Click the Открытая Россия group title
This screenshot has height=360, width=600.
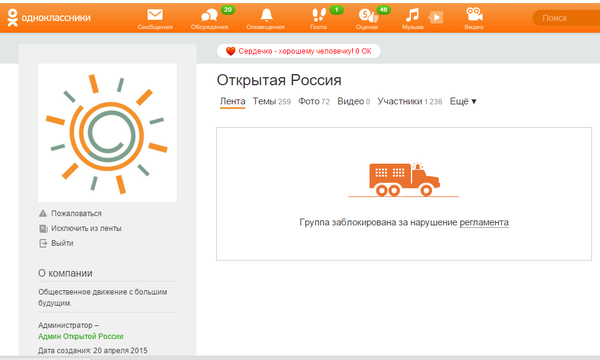pos(279,80)
